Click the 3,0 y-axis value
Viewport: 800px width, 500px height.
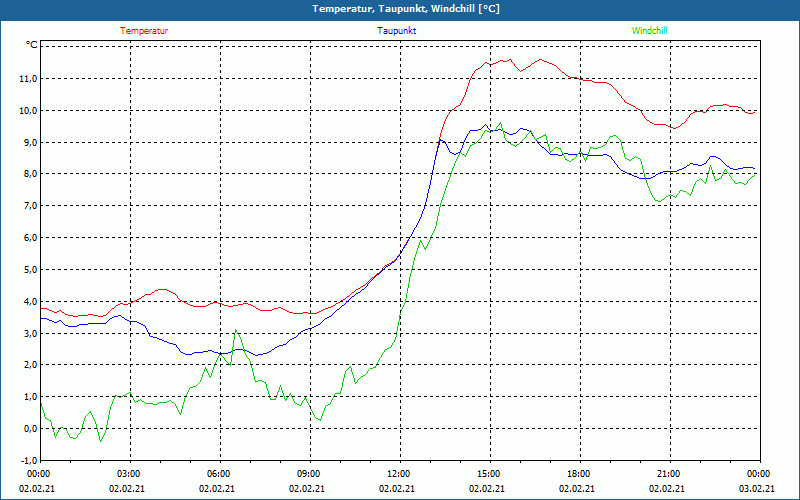click(x=31, y=333)
